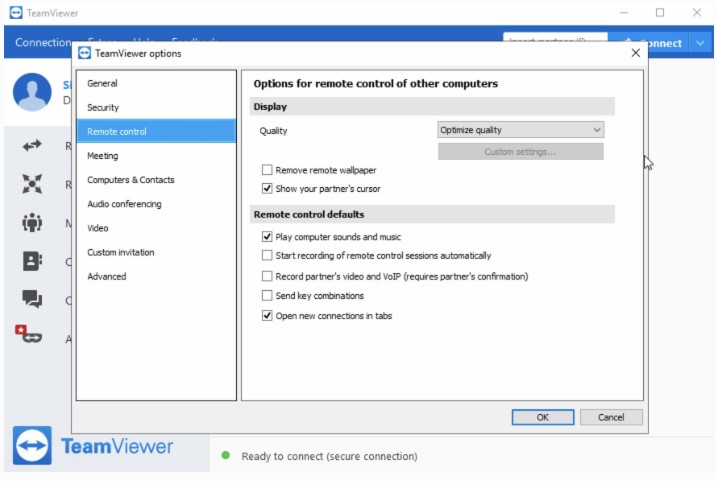
Task: Close the TeamViewer options dialog
Action: click(636, 53)
